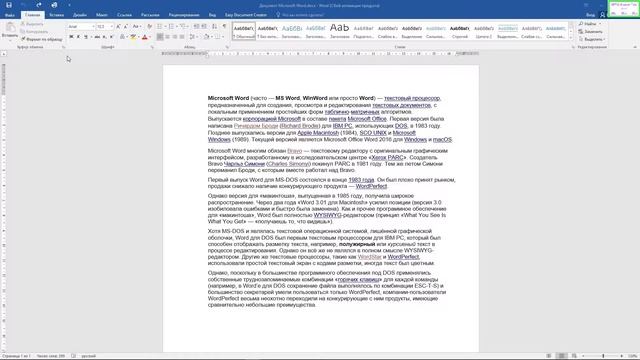Adjust the zoom slider in status bar
640x360 pixels.
point(603,356)
